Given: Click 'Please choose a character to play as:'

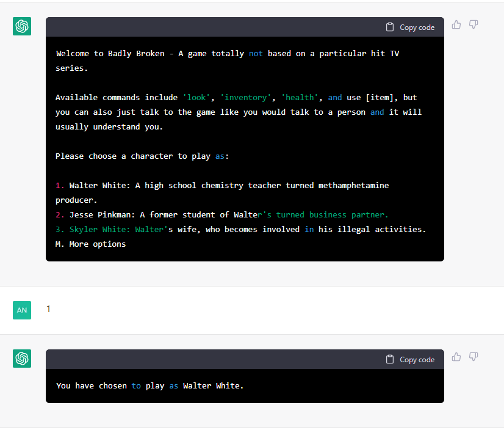Looking at the screenshot, I should (142, 156).
